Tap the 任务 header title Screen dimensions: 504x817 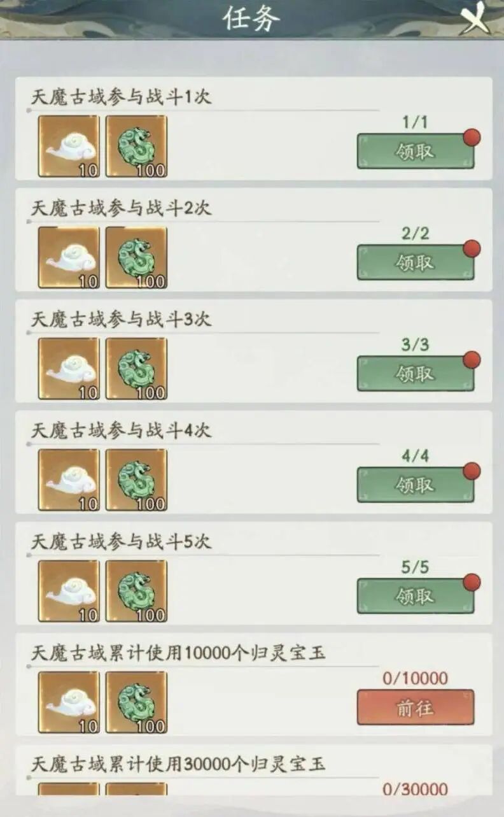[x=251, y=19]
